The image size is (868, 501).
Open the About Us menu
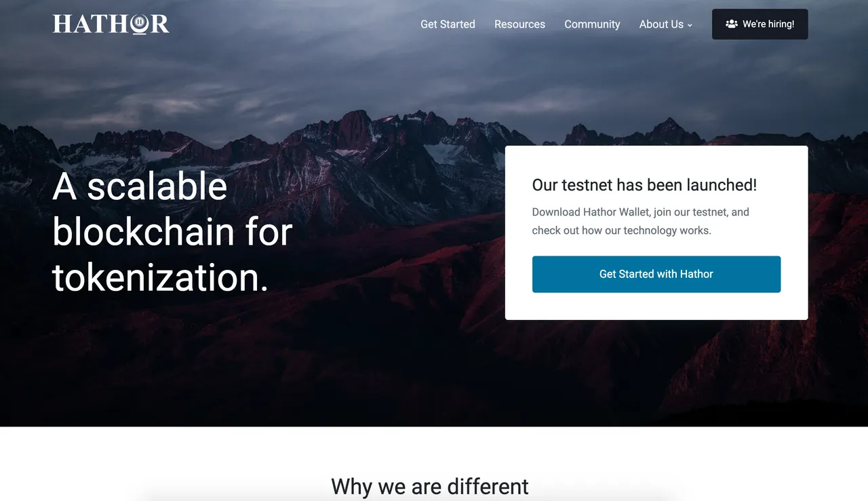tap(666, 24)
